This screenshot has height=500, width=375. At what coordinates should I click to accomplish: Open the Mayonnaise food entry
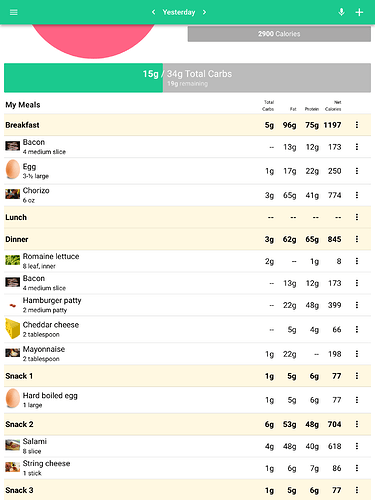click(x=187, y=354)
